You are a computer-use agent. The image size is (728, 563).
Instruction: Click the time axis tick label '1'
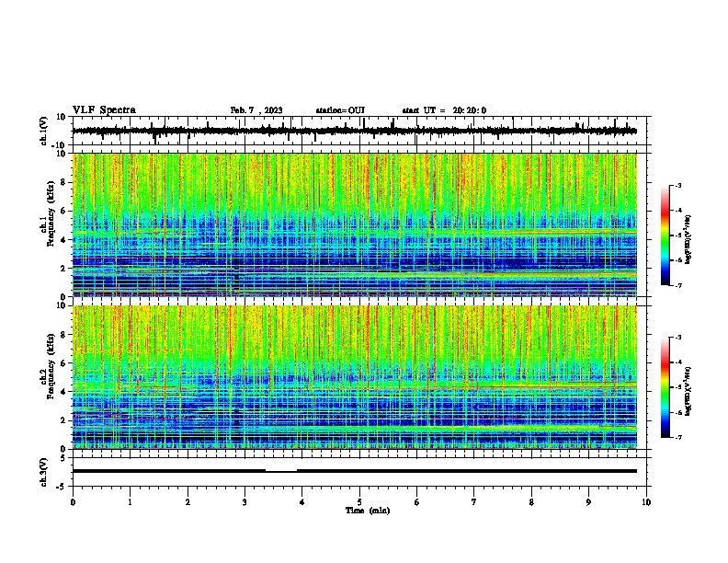tap(130, 502)
